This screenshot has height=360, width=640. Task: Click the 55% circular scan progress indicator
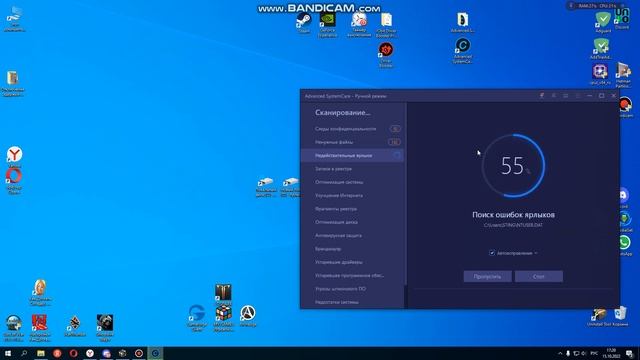[x=513, y=166]
